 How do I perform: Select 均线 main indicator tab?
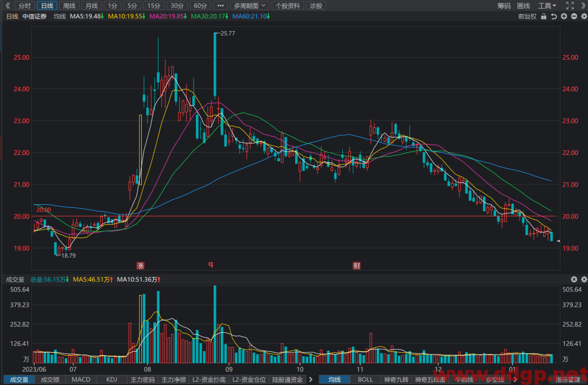[x=335, y=379]
